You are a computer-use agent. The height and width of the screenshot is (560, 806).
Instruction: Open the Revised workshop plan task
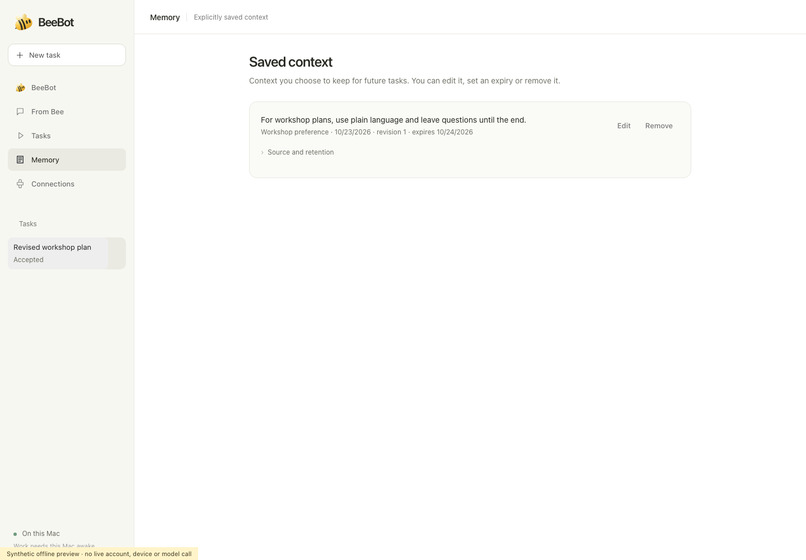[67, 253]
